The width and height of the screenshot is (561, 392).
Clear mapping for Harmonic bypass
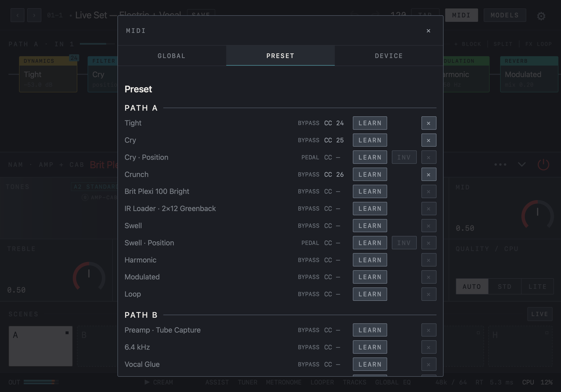429,260
